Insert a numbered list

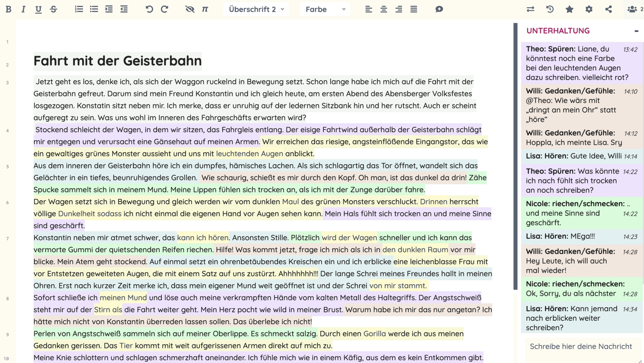(79, 9)
